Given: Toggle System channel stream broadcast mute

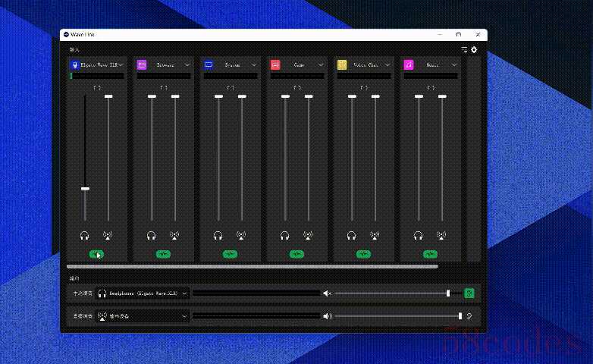Looking at the screenshot, I should tap(241, 236).
